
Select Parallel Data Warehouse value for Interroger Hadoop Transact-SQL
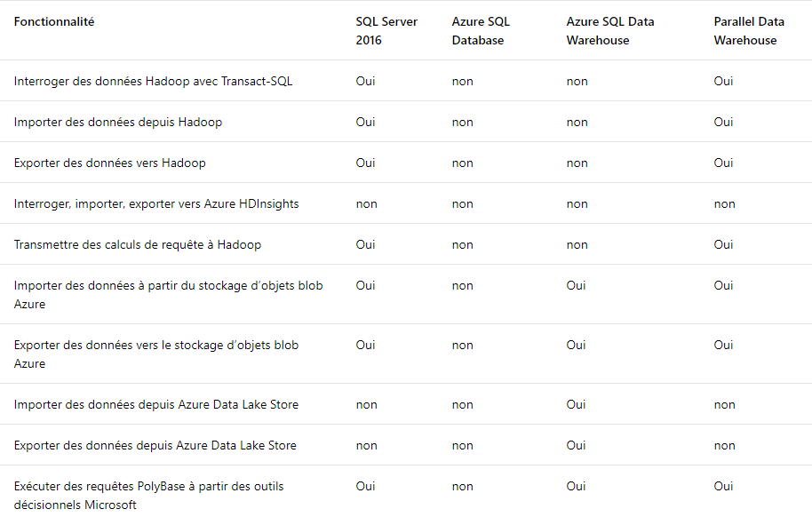(723, 82)
